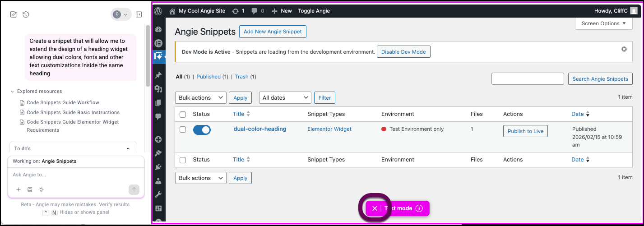Open All dates filter dropdown
The height and width of the screenshot is (226, 644).
point(285,97)
